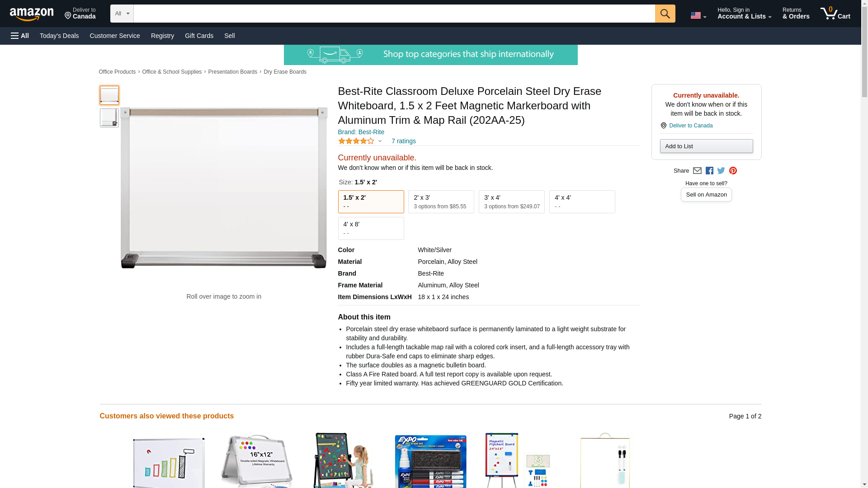Screen dimensions: 868x488
Task: Share via email envelope icon
Action: pyautogui.click(x=697, y=171)
